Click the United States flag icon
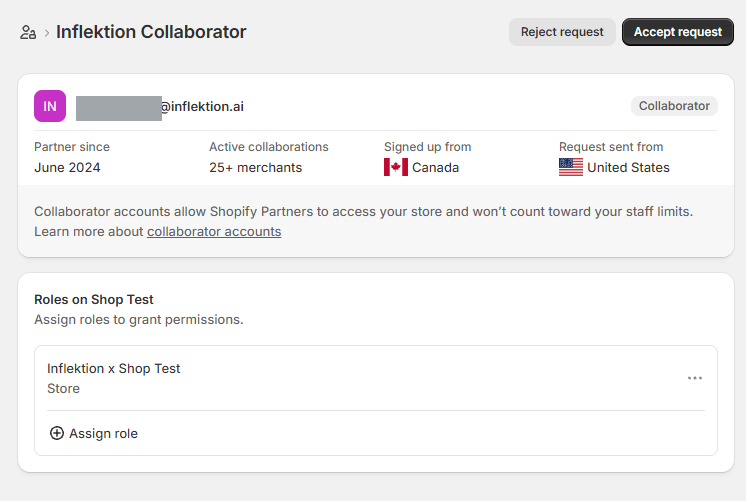Image resolution: width=746 pixels, height=501 pixels. click(x=571, y=167)
